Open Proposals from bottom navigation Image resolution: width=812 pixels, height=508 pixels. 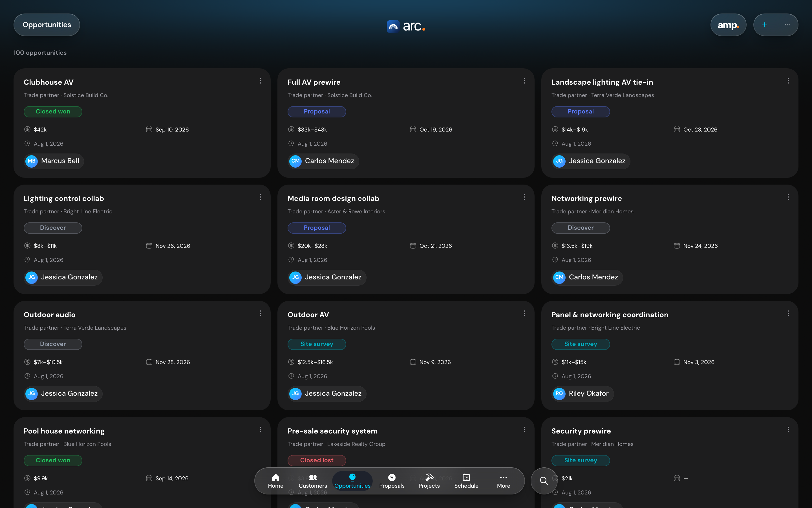pyautogui.click(x=392, y=481)
